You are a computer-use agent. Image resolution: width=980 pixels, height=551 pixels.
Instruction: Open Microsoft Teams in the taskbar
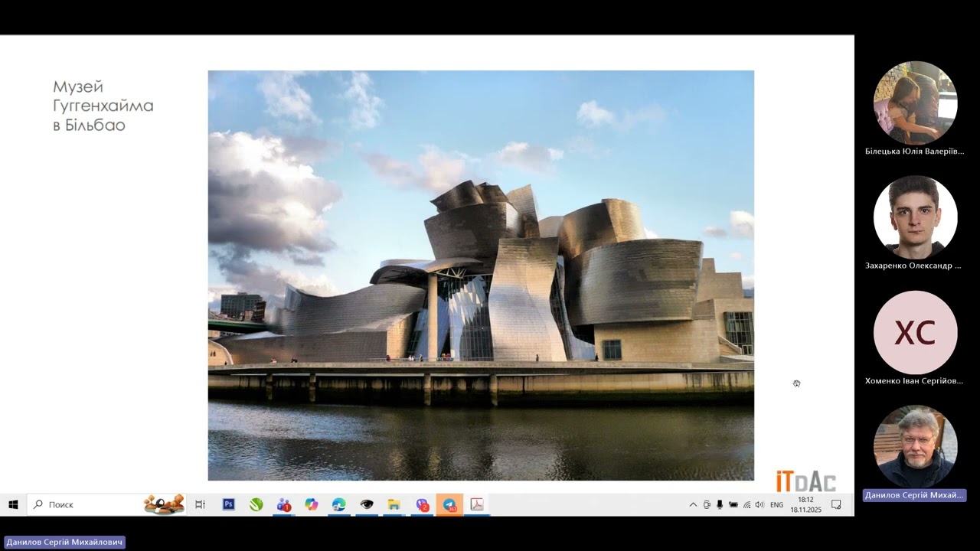click(x=283, y=504)
